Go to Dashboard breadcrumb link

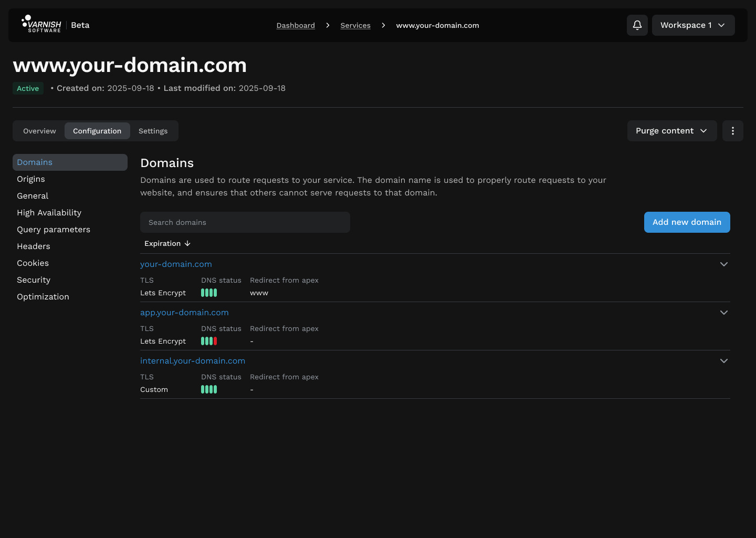(296, 25)
